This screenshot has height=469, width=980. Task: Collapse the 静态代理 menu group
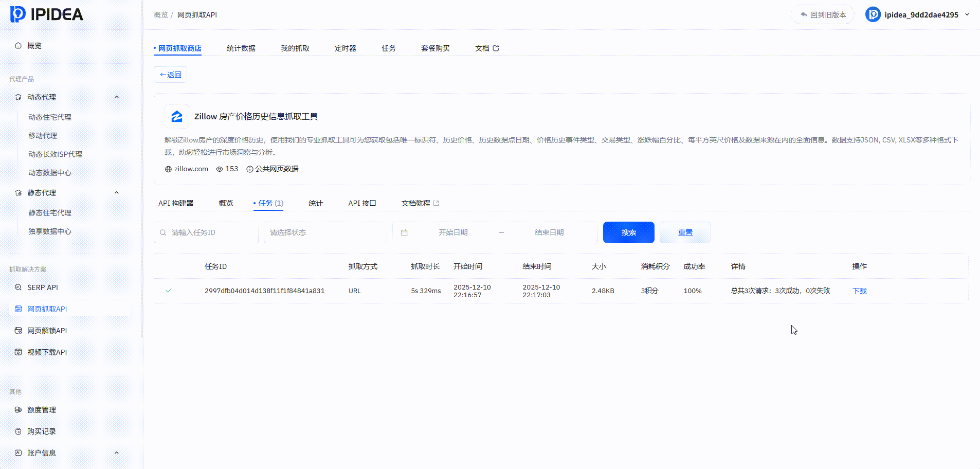(117, 192)
